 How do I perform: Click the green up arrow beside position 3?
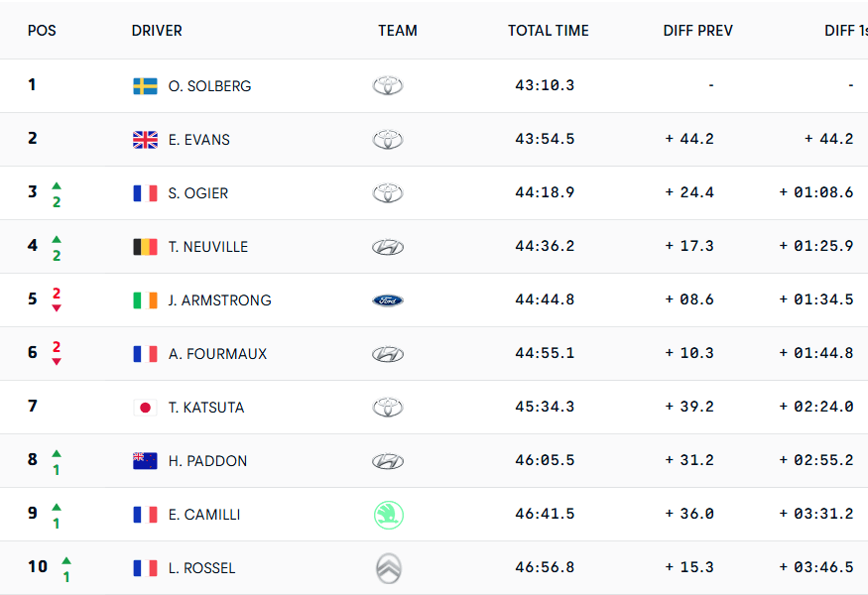tap(57, 185)
